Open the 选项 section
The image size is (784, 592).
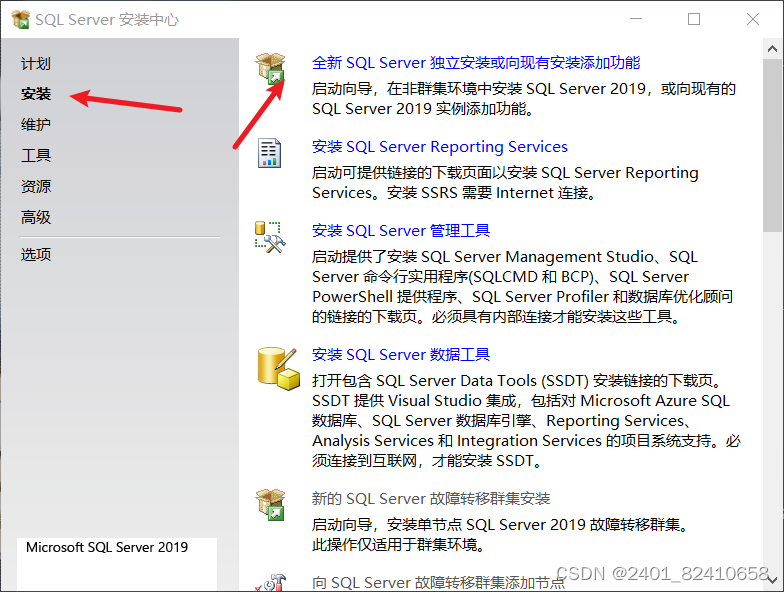[36, 254]
